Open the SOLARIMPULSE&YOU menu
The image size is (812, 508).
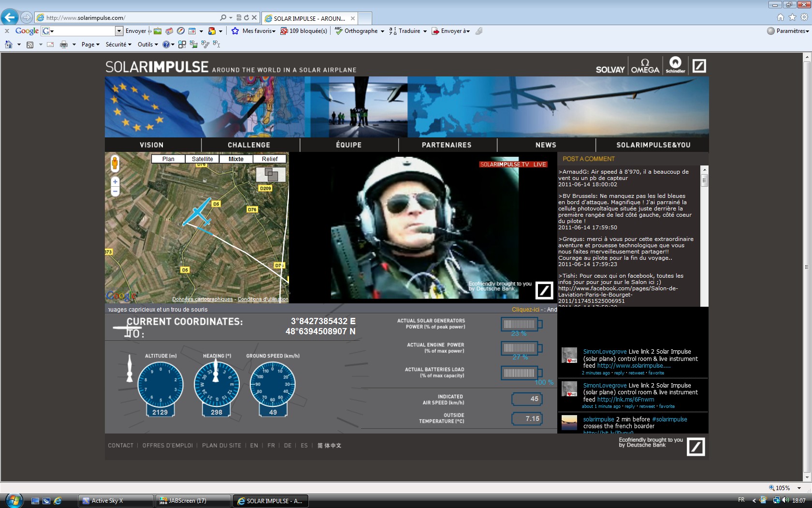(x=653, y=145)
